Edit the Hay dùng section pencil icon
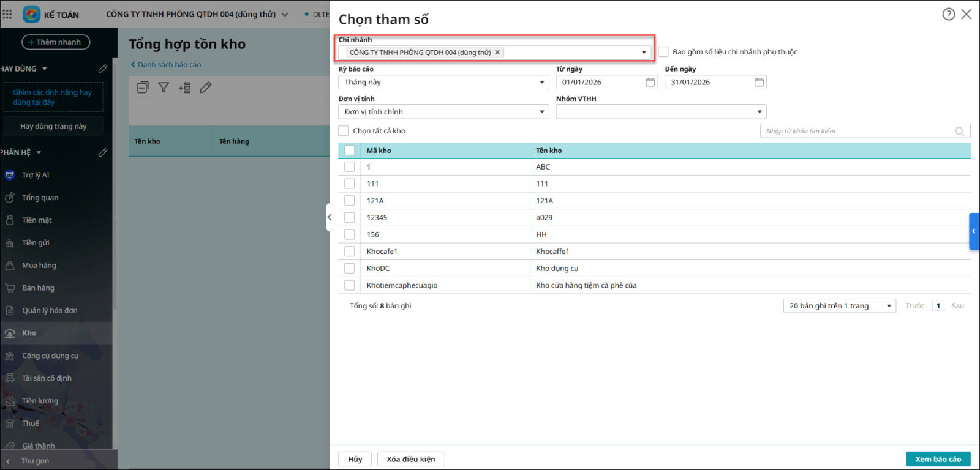980x470 pixels. (102, 69)
